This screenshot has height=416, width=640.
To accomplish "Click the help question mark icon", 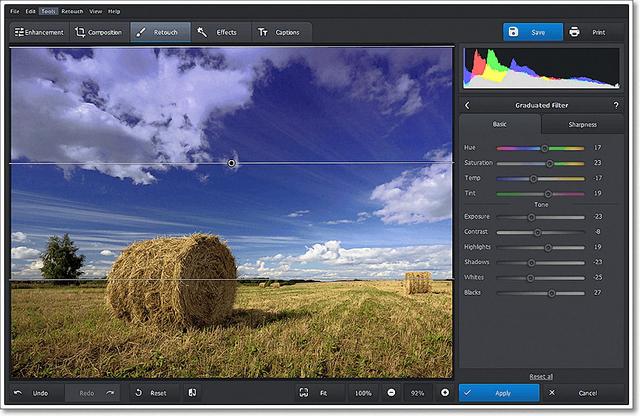I will (615, 105).
